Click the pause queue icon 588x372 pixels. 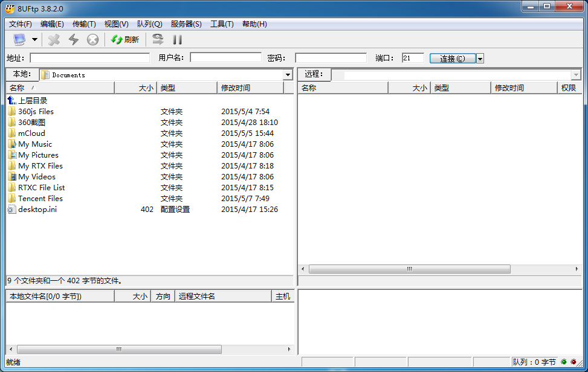tap(178, 40)
